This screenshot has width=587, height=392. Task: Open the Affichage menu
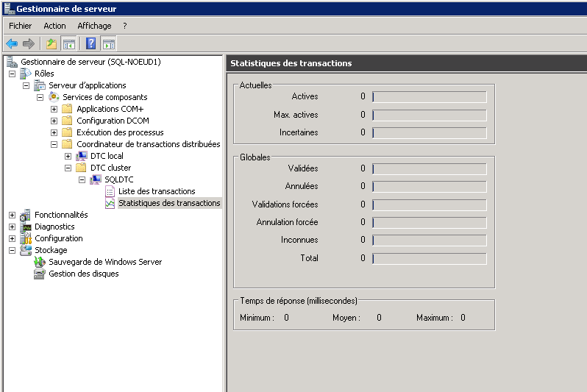coord(94,26)
